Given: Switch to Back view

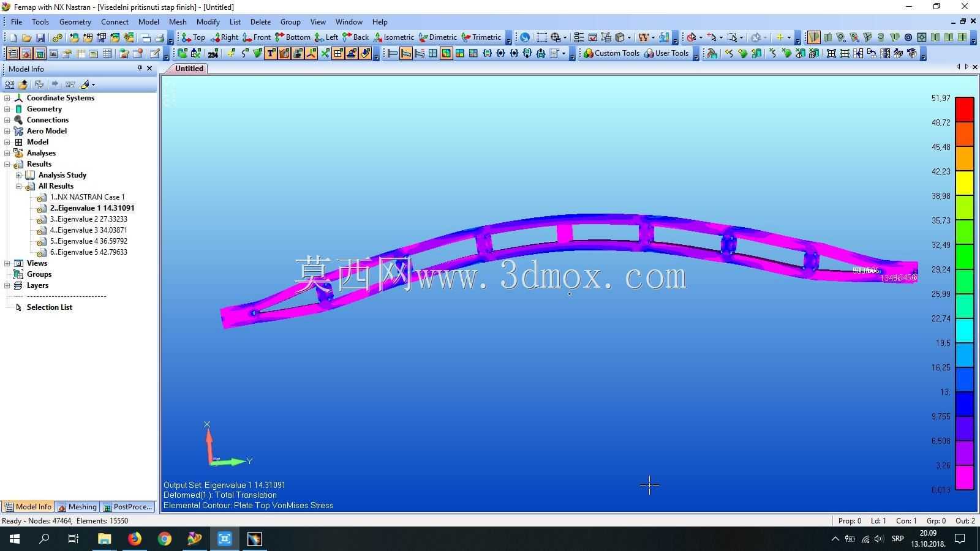Looking at the screenshot, I should pyautogui.click(x=356, y=37).
